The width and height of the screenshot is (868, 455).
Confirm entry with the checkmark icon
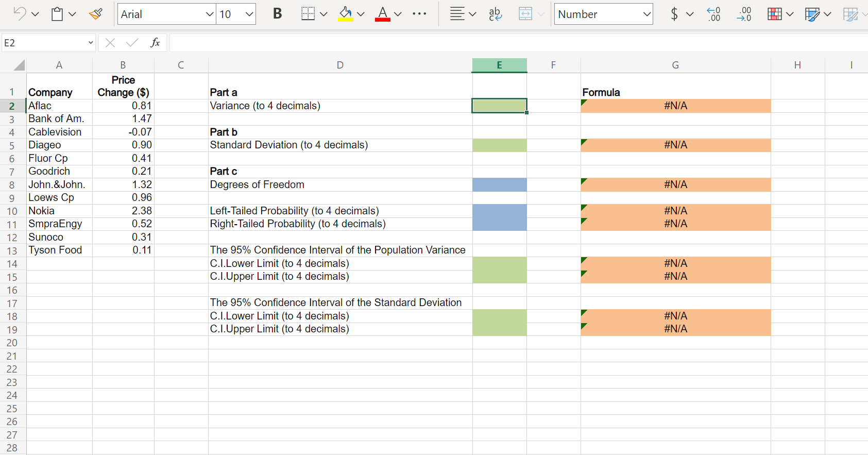point(132,43)
